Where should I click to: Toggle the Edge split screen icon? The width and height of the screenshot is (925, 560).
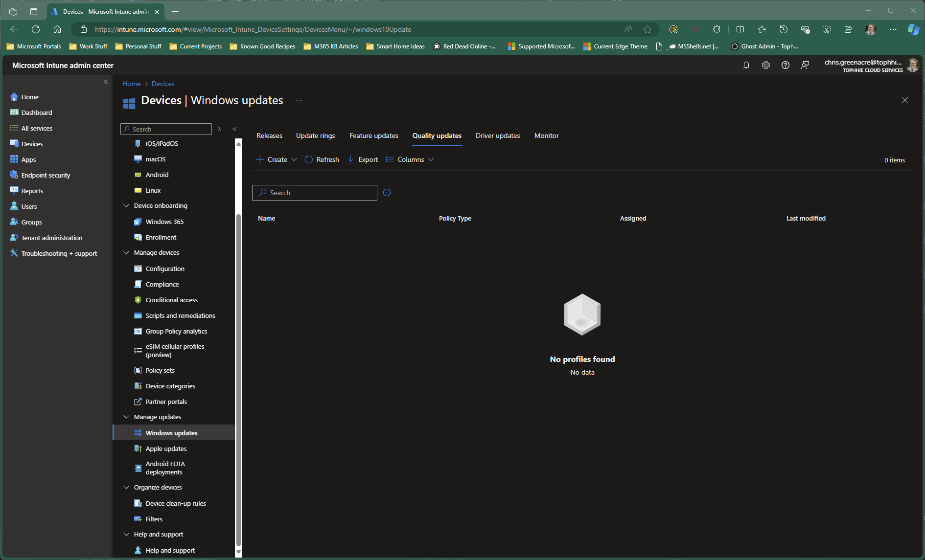point(740,29)
